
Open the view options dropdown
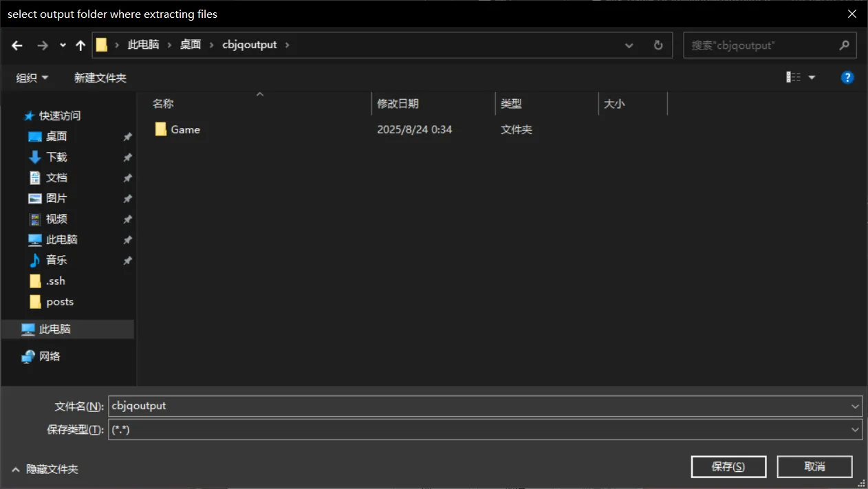[812, 78]
